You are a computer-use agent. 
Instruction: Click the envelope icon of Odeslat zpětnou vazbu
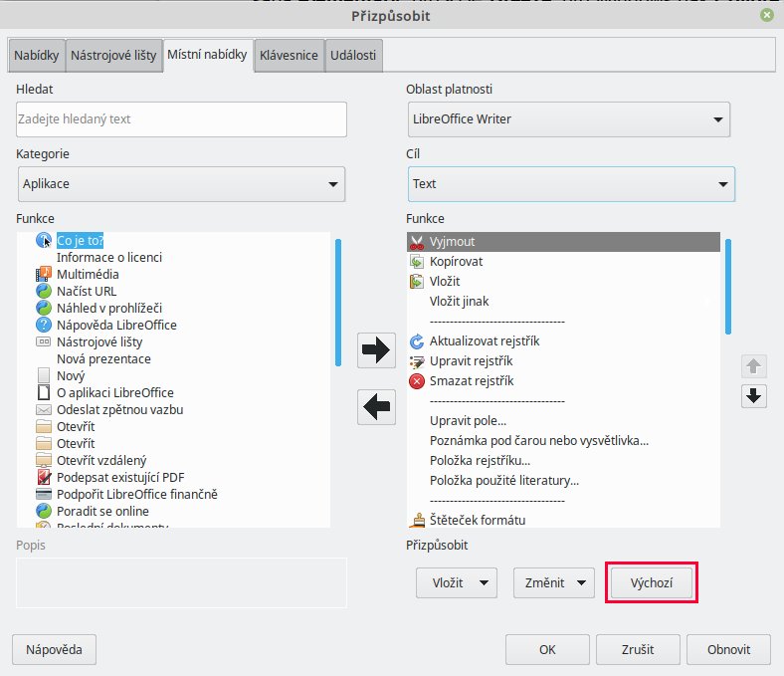44,410
